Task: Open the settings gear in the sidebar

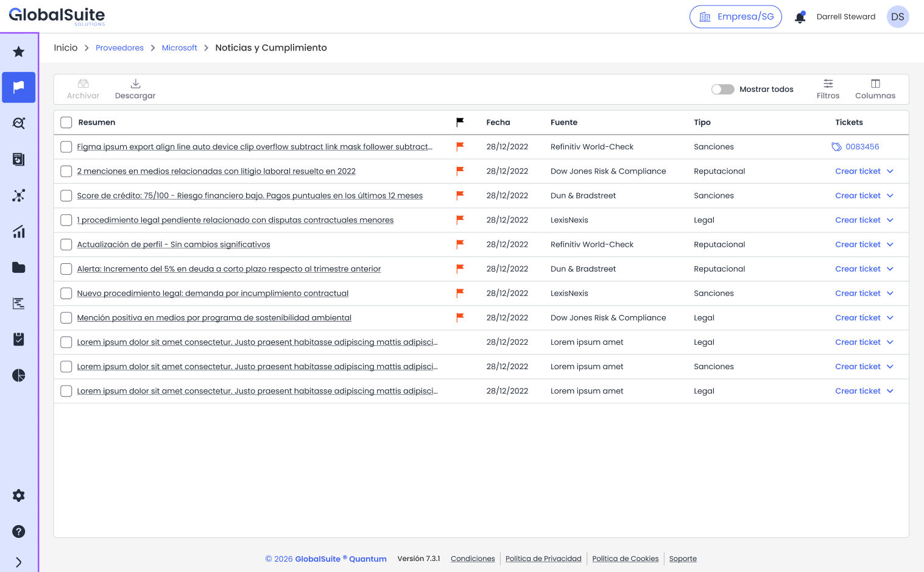Action: coord(19,495)
